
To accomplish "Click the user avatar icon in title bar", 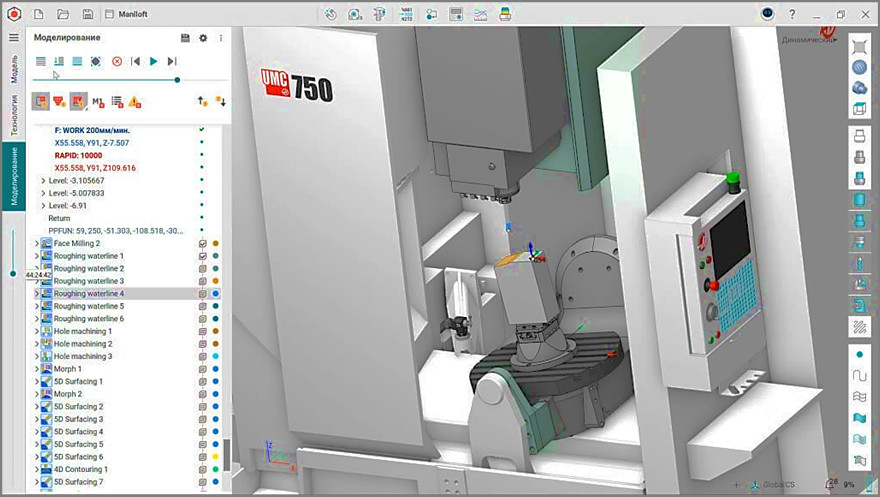I will pyautogui.click(x=767, y=13).
